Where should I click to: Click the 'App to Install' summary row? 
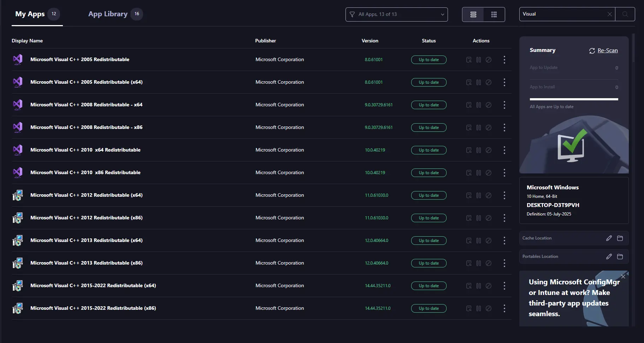pyautogui.click(x=574, y=87)
